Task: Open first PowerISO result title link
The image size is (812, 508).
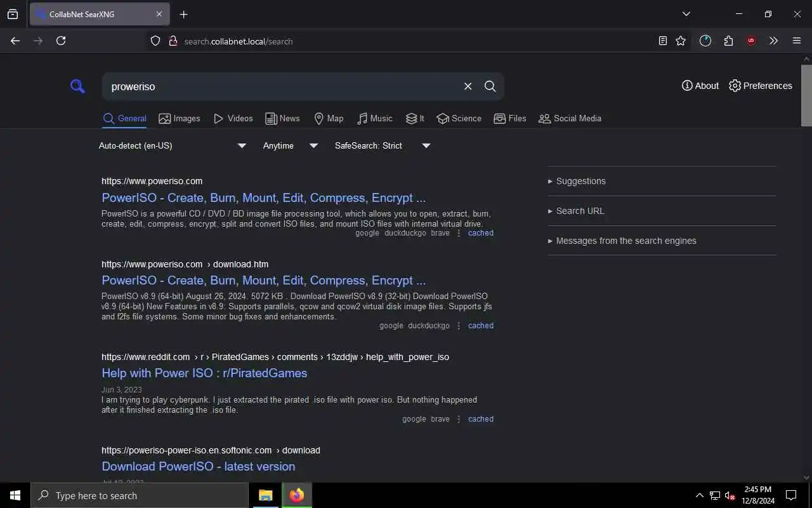Action: coord(263,197)
